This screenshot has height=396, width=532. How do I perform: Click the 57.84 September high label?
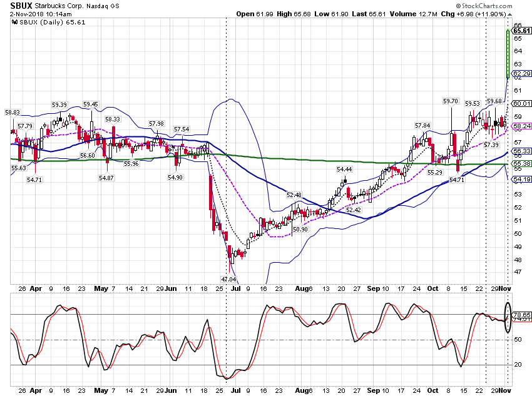(x=422, y=126)
